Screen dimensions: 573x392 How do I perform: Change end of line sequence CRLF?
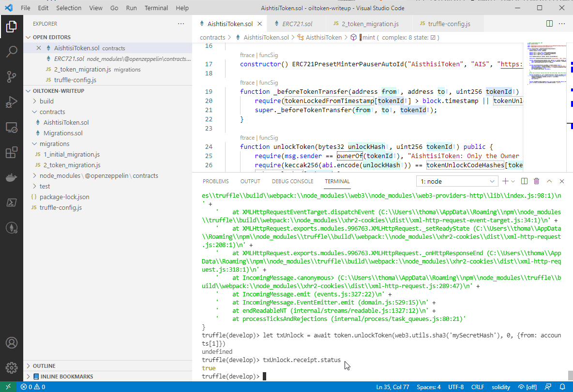(477, 387)
